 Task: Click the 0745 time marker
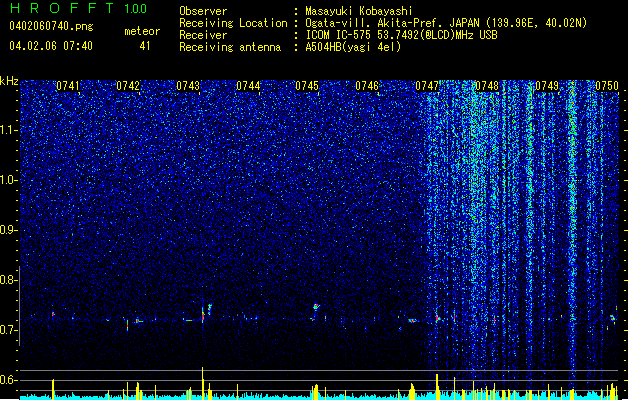(307, 86)
